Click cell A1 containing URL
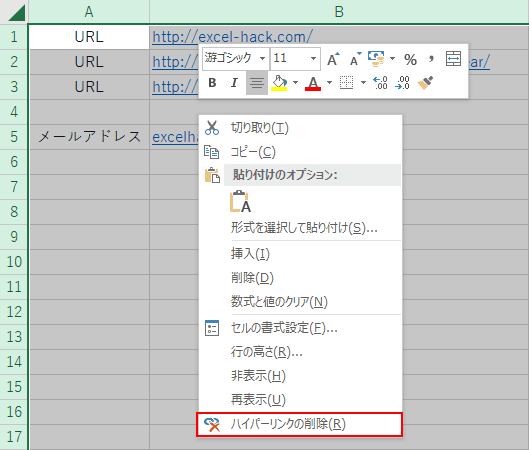The image size is (529, 450). click(89, 37)
